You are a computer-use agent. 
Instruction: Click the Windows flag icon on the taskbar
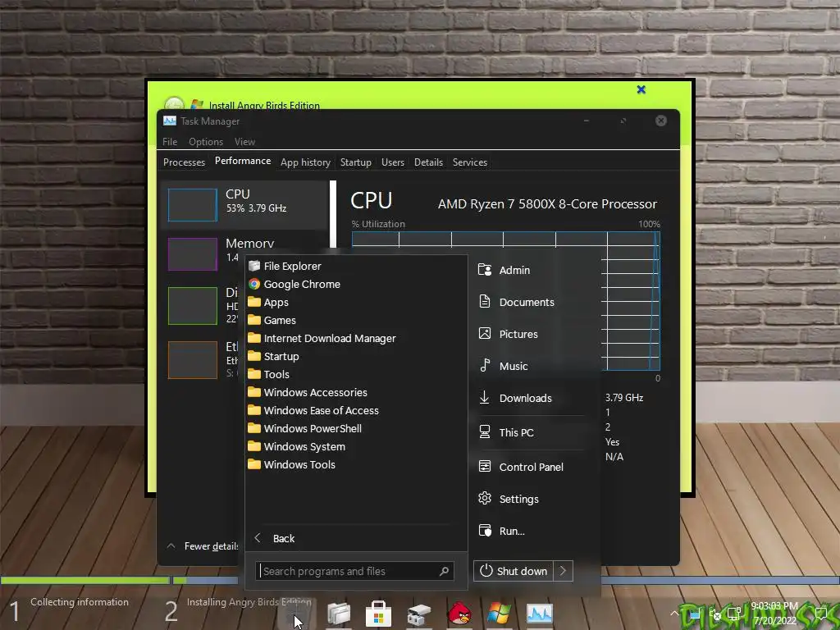tap(499, 614)
